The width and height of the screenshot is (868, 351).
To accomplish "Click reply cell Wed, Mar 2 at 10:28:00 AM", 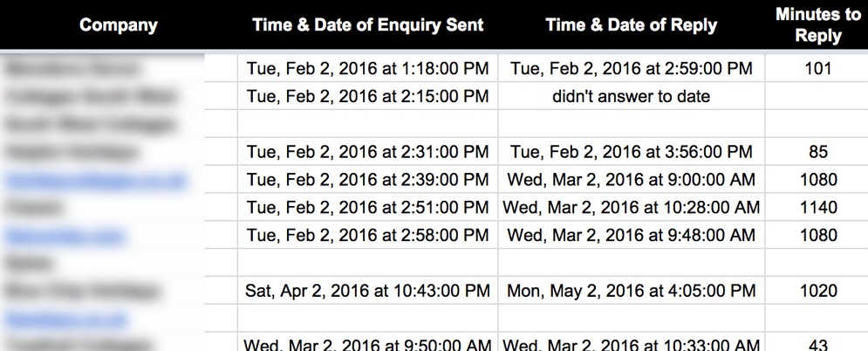I will coord(632,207).
